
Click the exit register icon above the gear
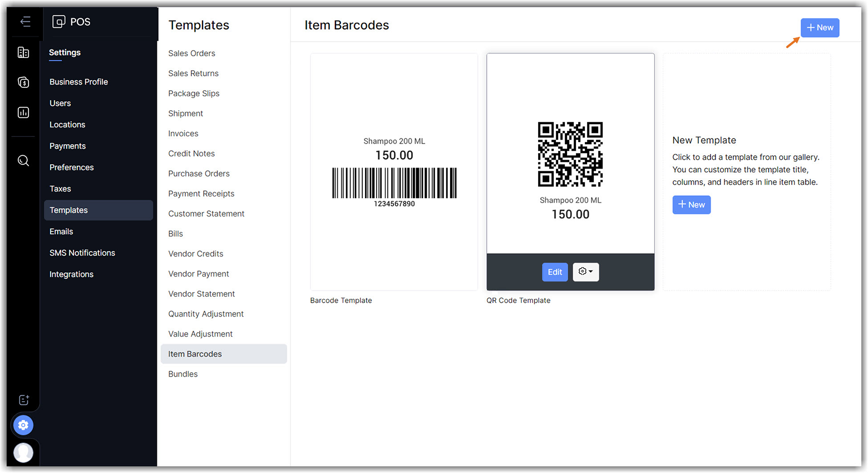(x=23, y=400)
